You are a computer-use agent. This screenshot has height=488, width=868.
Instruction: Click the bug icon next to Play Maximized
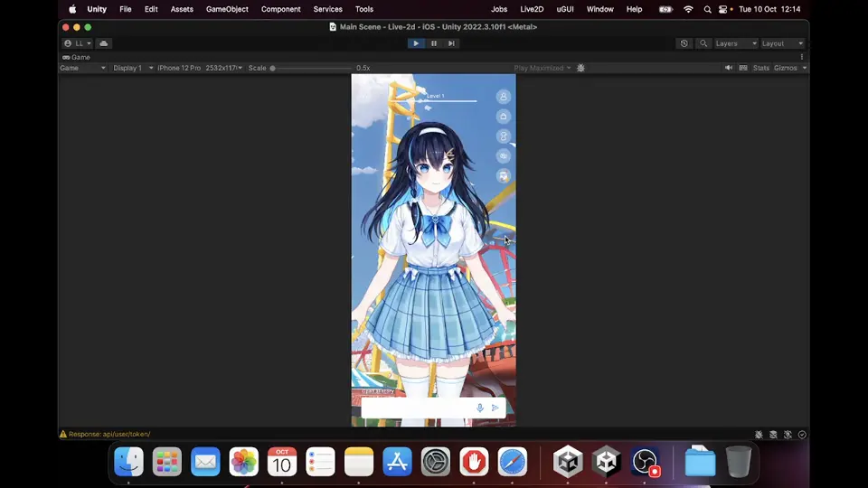point(580,68)
